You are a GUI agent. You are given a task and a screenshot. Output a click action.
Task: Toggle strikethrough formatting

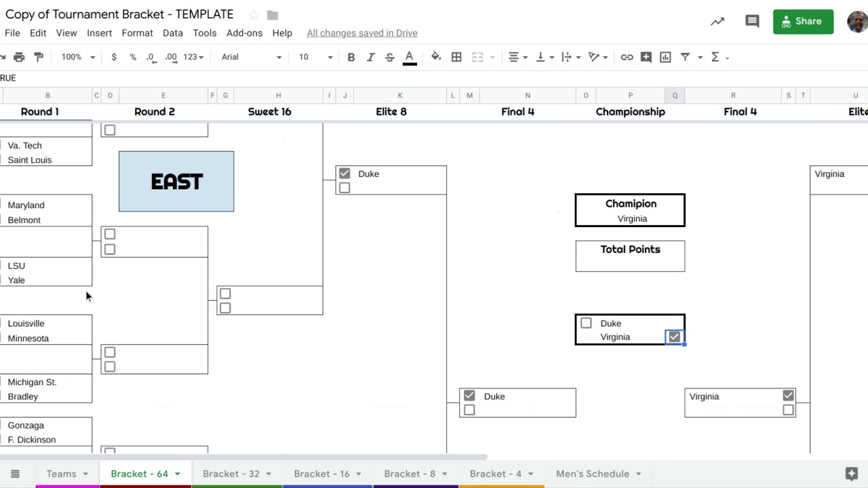pyautogui.click(x=390, y=57)
